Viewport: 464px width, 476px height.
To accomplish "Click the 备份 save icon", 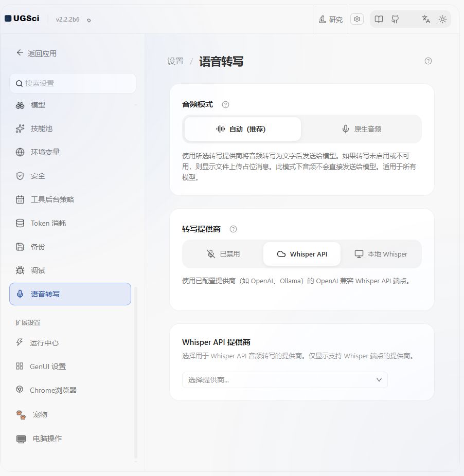I will [x=20, y=247].
